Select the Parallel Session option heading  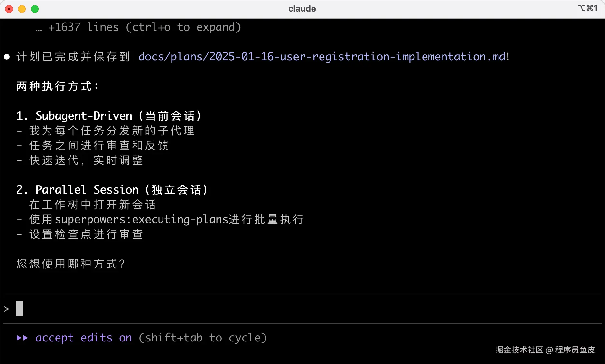coord(112,190)
